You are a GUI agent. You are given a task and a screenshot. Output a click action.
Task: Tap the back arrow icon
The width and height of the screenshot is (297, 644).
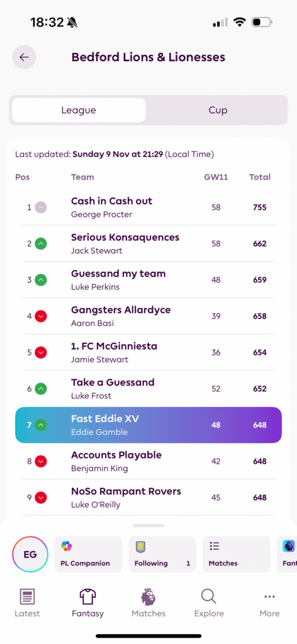[x=24, y=57]
